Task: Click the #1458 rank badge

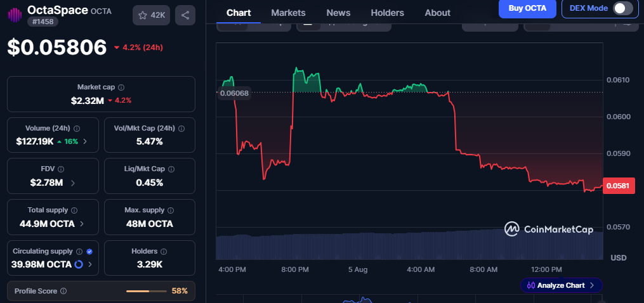Action: click(x=43, y=22)
